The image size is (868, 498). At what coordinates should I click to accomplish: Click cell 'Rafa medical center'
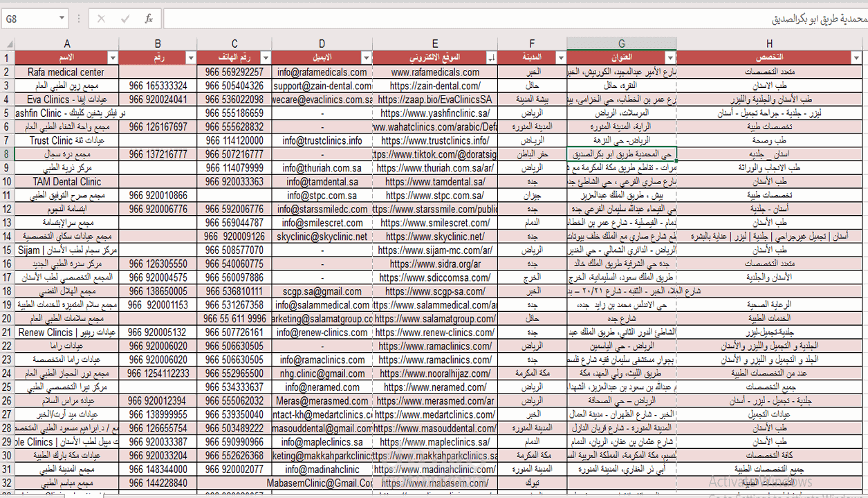(x=66, y=72)
